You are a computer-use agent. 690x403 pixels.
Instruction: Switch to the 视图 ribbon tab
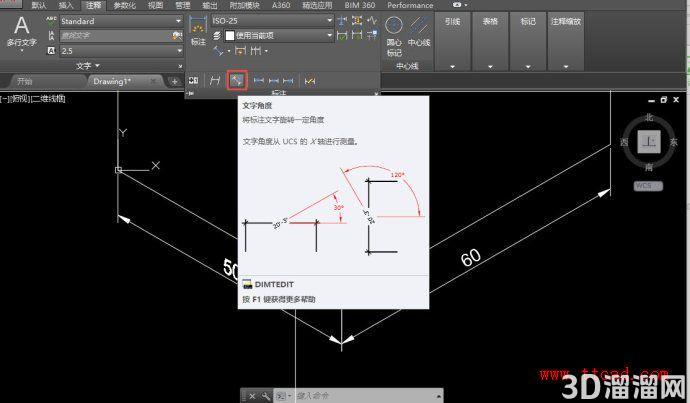pyautogui.click(x=155, y=5)
